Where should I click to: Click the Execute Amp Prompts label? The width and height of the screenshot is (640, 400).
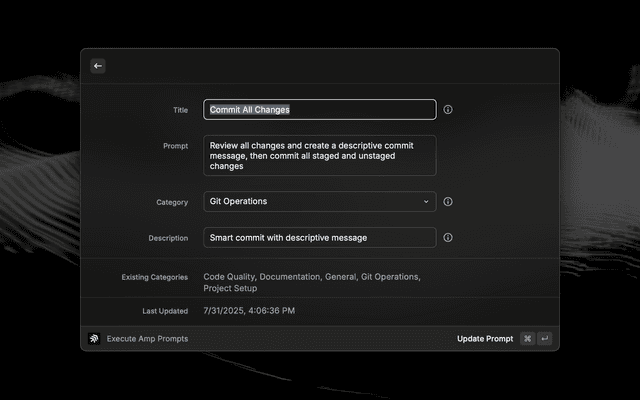147,339
